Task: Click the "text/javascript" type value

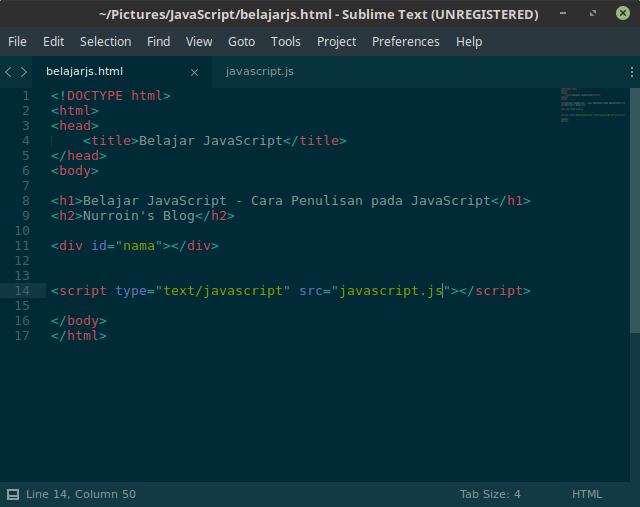Action: coord(223,291)
